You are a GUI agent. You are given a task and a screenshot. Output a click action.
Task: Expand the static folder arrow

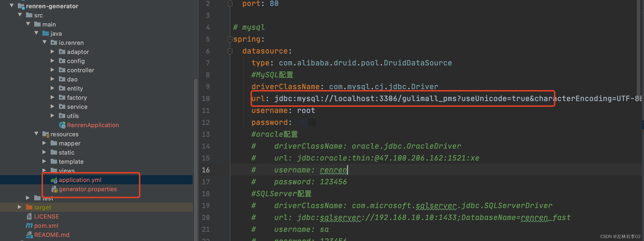point(44,152)
